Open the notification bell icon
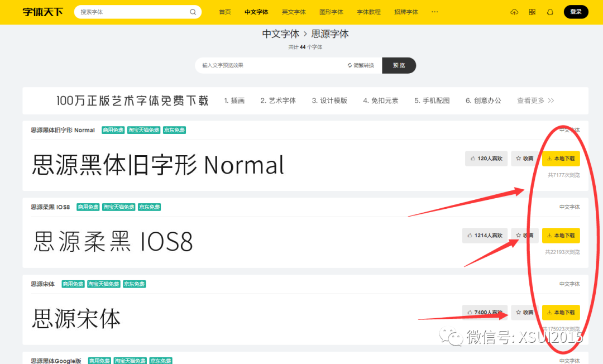This screenshot has height=364, width=603. coord(550,12)
